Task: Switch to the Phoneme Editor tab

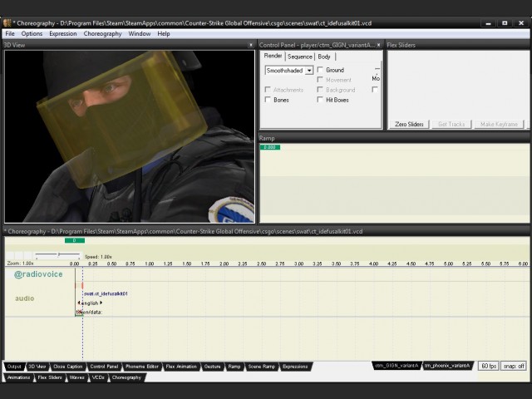Action: pyautogui.click(x=142, y=367)
